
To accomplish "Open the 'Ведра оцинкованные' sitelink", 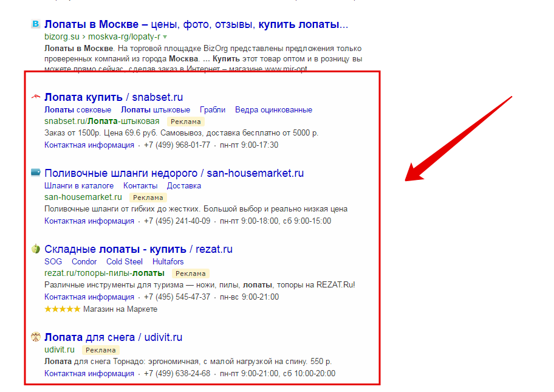I will tap(273, 109).
